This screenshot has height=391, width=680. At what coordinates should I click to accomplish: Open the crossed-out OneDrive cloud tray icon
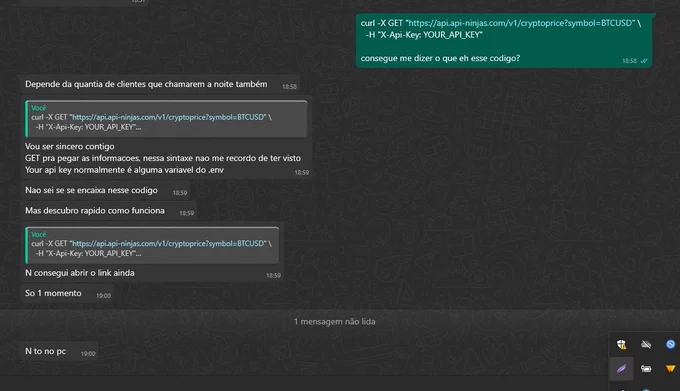pos(646,344)
